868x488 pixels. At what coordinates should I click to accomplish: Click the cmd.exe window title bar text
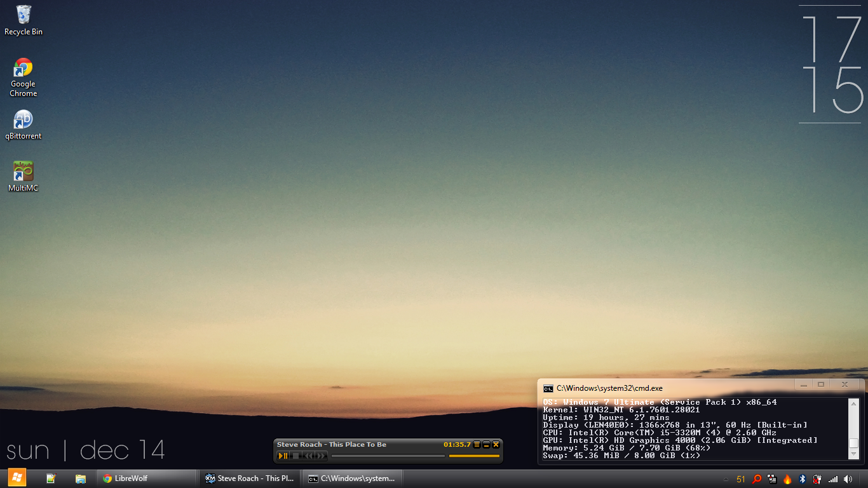point(609,388)
